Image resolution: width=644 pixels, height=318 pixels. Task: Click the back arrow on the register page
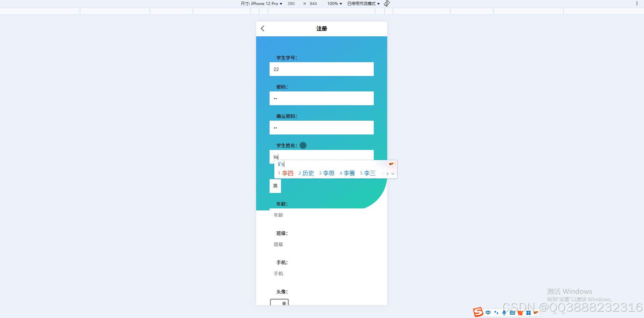pyautogui.click(x=263, y=29)
